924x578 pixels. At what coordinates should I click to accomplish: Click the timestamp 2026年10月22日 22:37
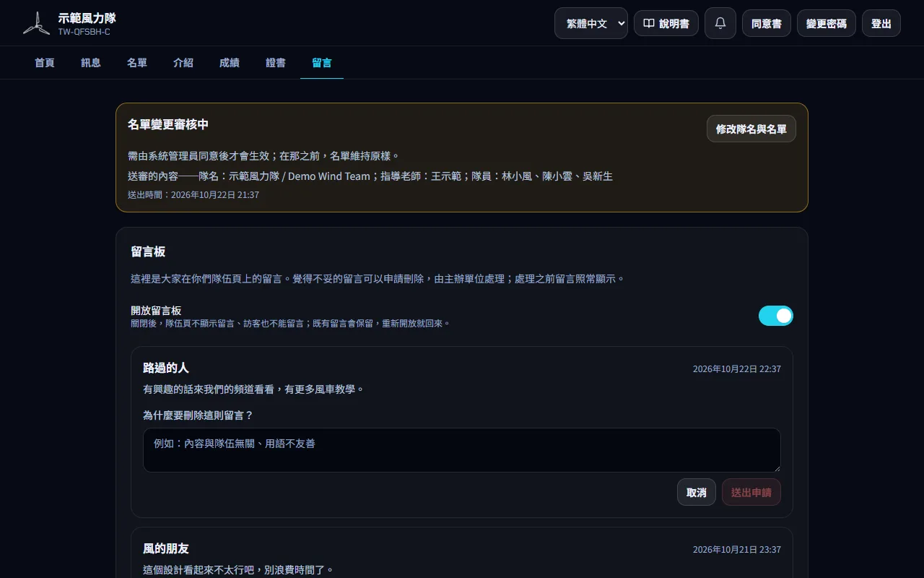click(x=737, y=368)
